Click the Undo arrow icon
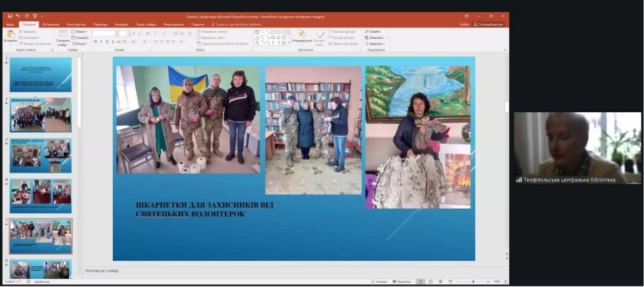This screenshot has width=644, height=287. point(17,16)
